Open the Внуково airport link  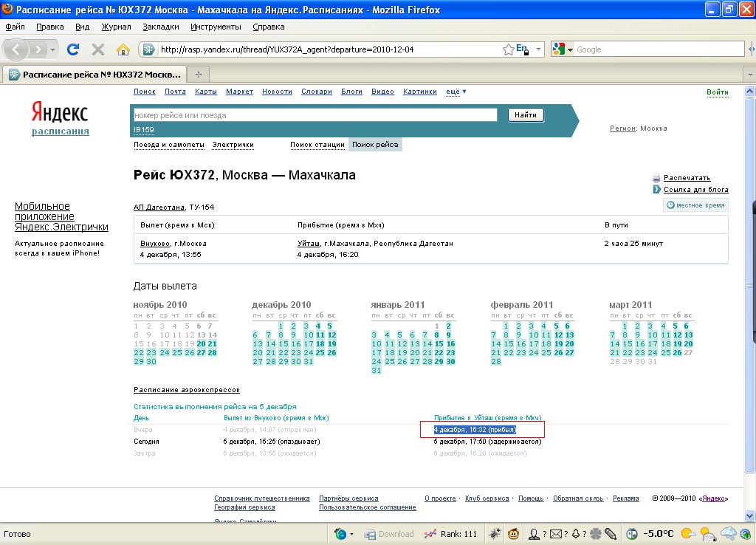point(155,244)
